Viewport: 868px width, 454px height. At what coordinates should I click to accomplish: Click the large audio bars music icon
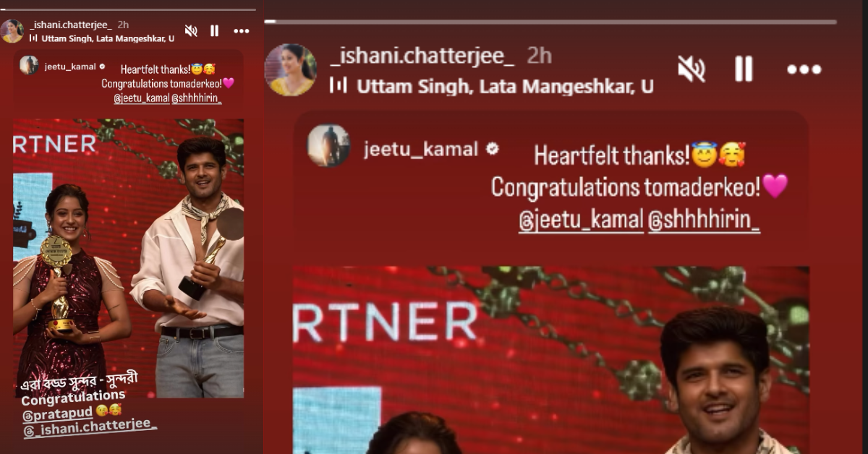[x=339, y=85]
